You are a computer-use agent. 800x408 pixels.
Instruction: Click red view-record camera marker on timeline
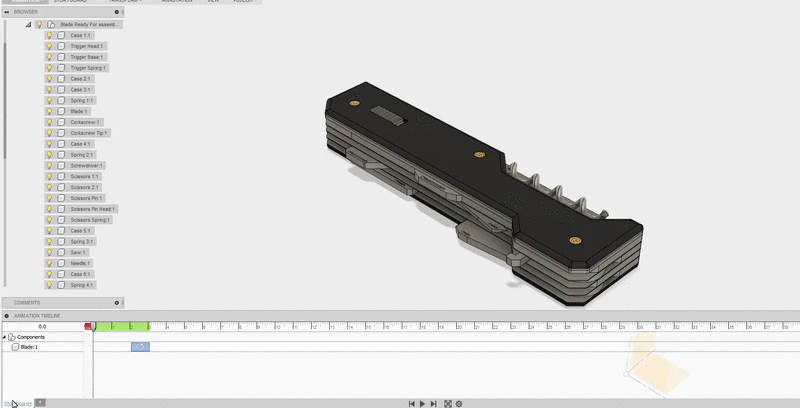[x=88, y=326]
